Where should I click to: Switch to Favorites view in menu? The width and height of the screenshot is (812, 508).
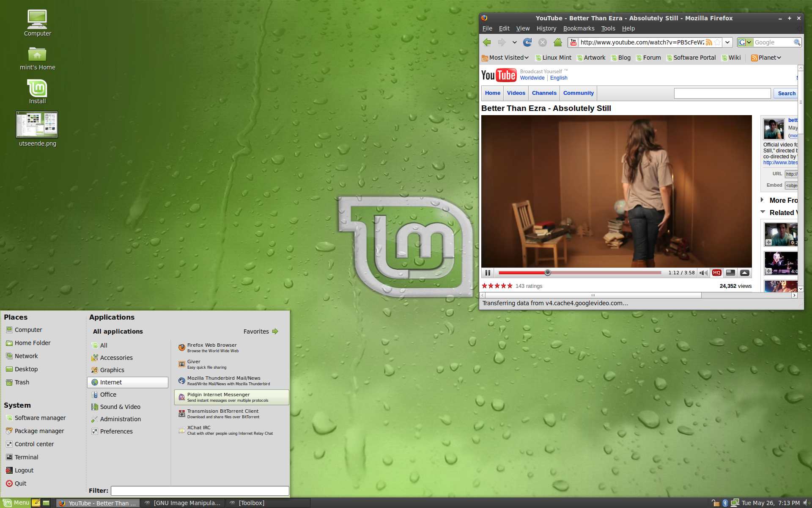click(261, 331)
